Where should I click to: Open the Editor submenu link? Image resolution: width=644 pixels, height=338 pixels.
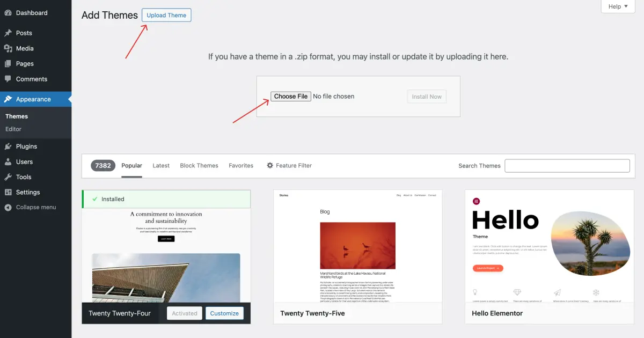[13, 129]
